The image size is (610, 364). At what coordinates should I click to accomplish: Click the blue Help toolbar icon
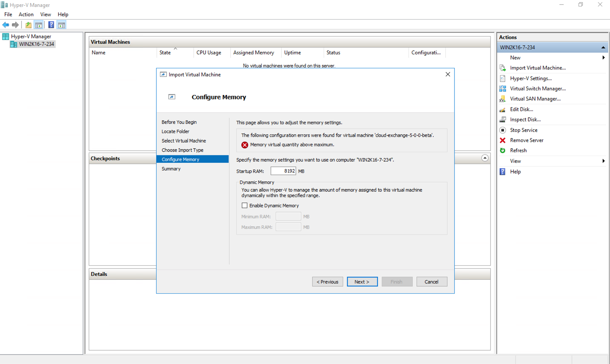tap(51, 25)
